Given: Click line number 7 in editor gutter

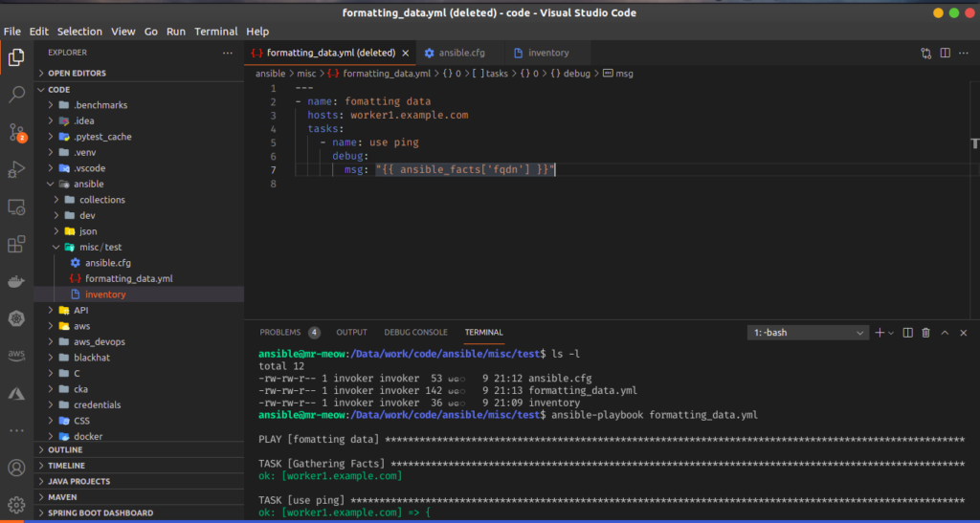Looking at the screenshot, I should click(x=273, y=170).
